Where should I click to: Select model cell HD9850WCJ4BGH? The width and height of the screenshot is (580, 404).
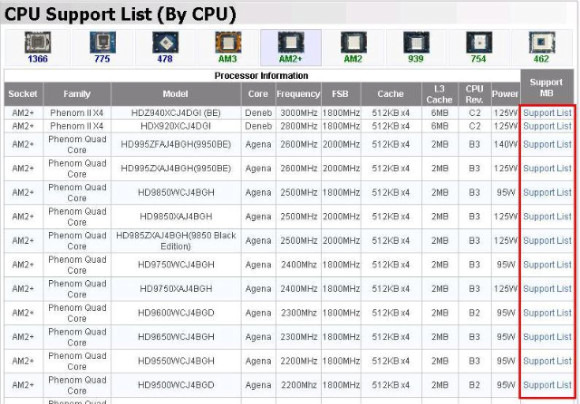coord(176,192)
